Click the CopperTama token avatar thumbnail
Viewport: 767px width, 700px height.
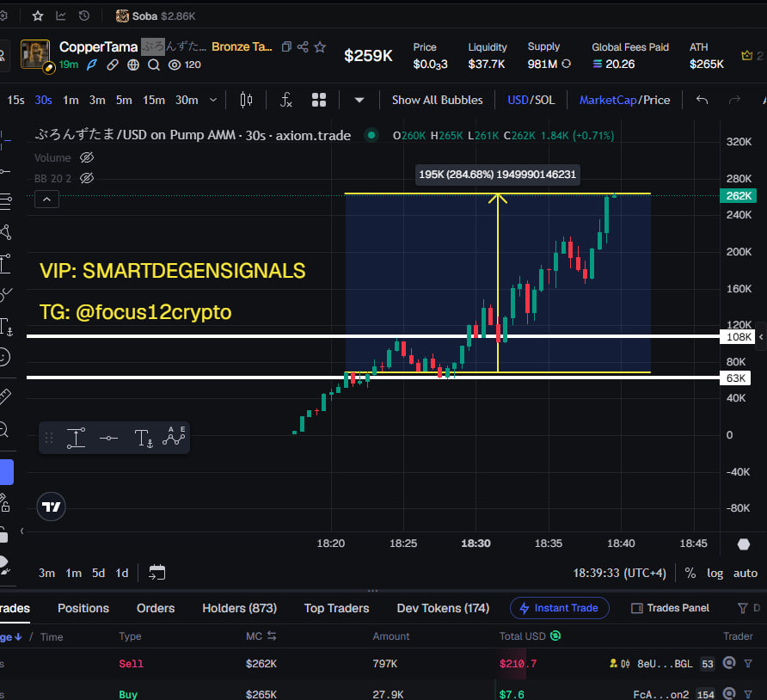point(35,55)
